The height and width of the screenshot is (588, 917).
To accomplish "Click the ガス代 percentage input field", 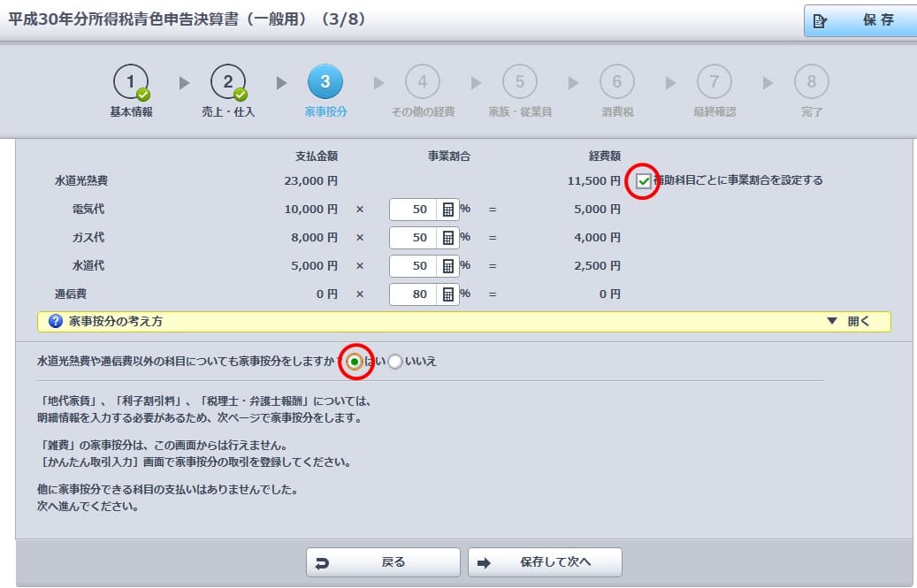I will click(x=414, y=237).
